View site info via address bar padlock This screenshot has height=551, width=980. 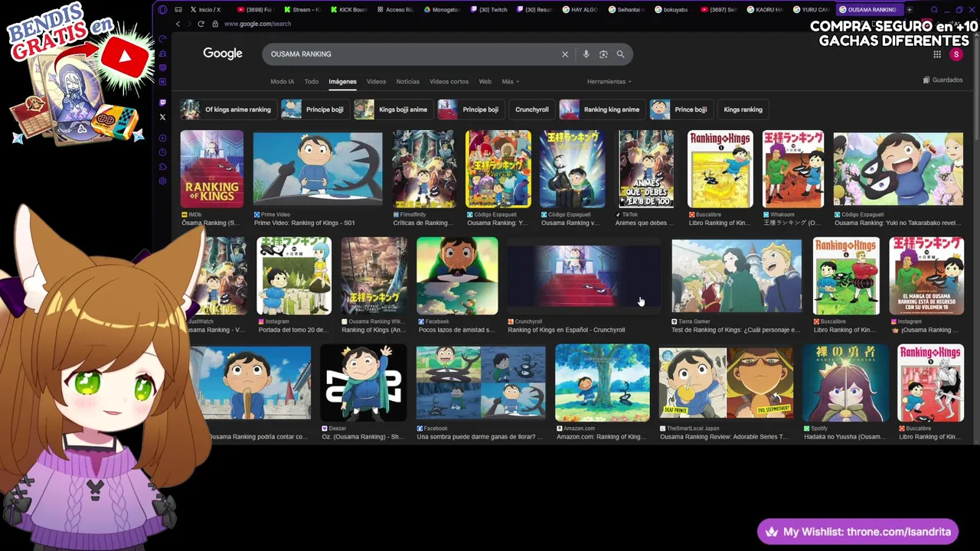tap(215, 24)
